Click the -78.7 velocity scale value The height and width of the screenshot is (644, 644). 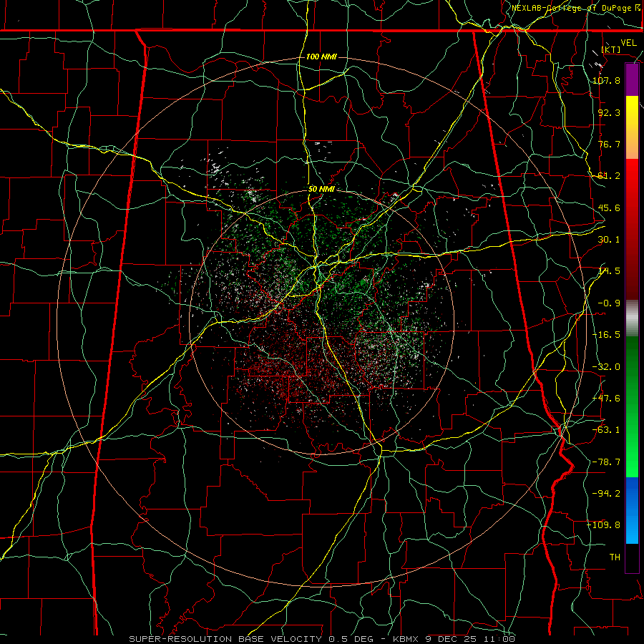[x=606, y=462]
